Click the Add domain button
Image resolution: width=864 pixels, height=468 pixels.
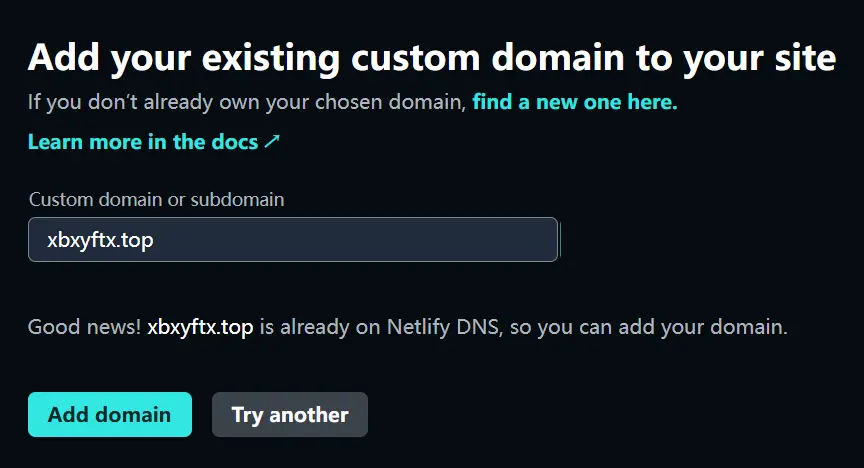[x=109, y=414]
